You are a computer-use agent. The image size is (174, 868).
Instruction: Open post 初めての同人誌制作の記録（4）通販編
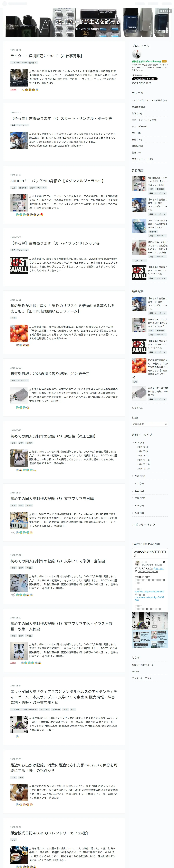coord(53,436)
